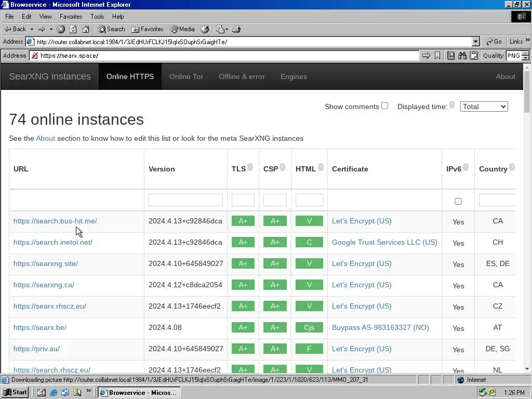Click the page icon in IE address field

[x=31, y=42]
